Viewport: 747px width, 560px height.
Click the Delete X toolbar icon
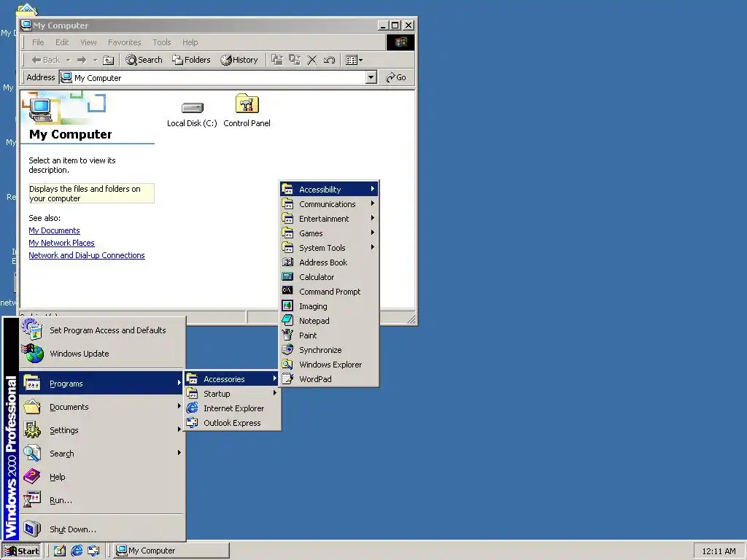(x=312, y=60)
